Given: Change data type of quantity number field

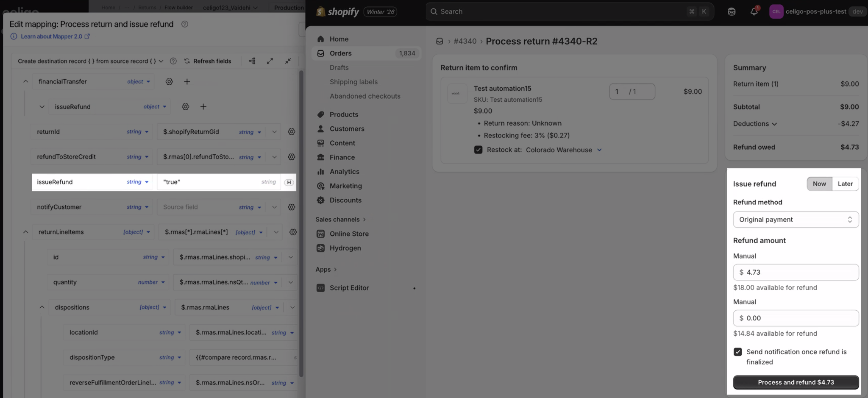Looking at the screenshot, I should 151,282.
